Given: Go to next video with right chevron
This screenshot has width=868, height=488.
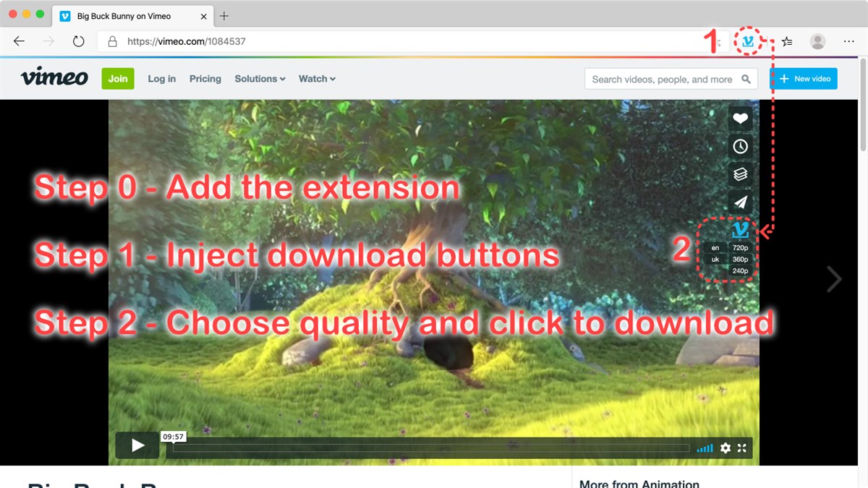Looking at the screenshot, I should point(835,278).
